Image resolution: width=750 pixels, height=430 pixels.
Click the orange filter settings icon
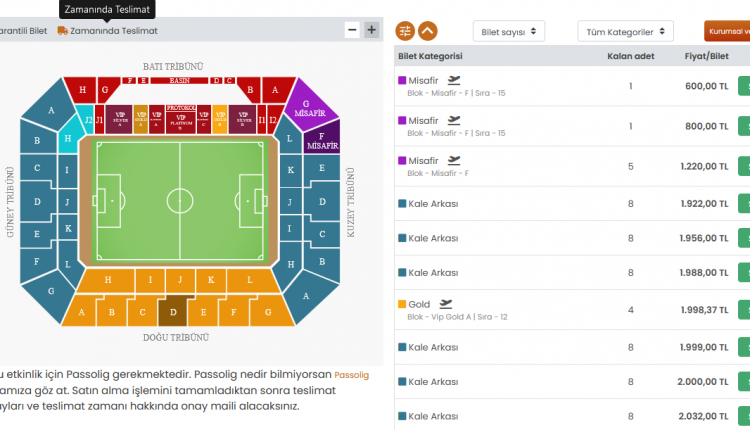pos(405,31)
